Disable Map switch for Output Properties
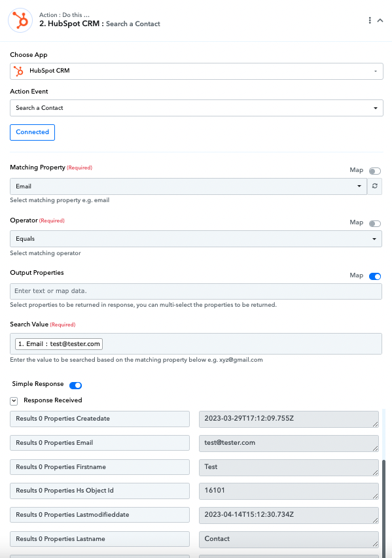The image size is (392, 558). click(374, 276)
